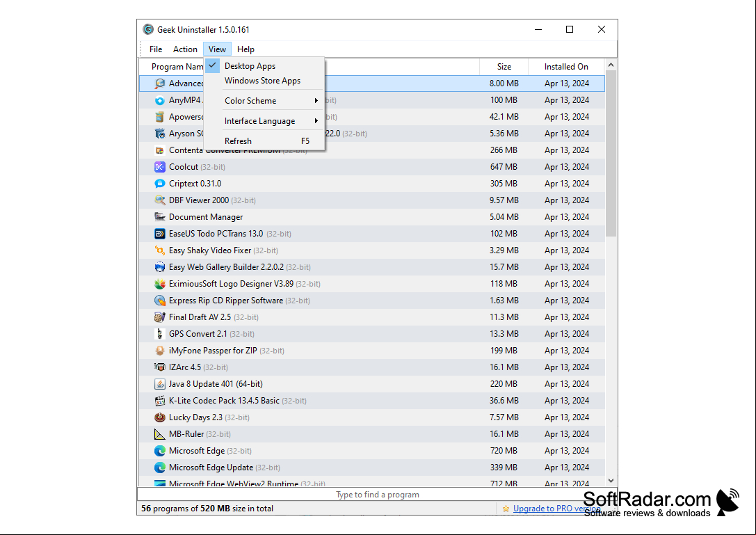Click the K-Lite Codec Pack icon
Screen dimensions: 756x535
pyautogui.click(x=159, y=401)
